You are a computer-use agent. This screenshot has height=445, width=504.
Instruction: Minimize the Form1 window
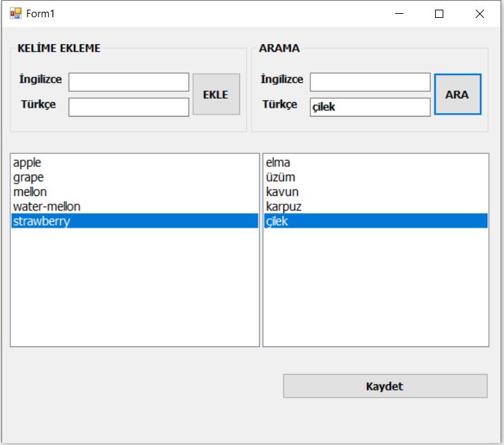pyautogui.click(x=399, y=14)
